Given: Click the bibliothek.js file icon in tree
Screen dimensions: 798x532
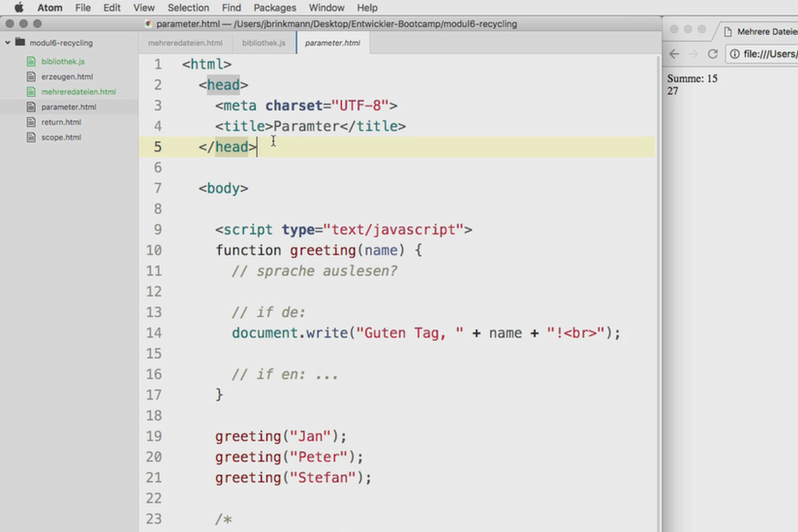Looking at the screenshot, I should 30,61.
